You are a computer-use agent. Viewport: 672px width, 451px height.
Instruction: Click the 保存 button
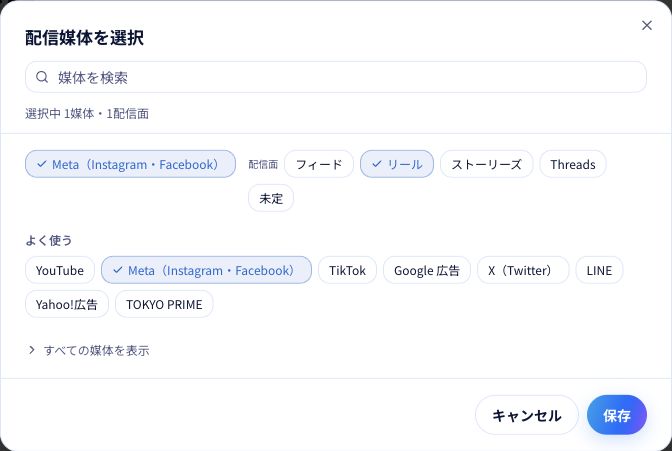617,415
